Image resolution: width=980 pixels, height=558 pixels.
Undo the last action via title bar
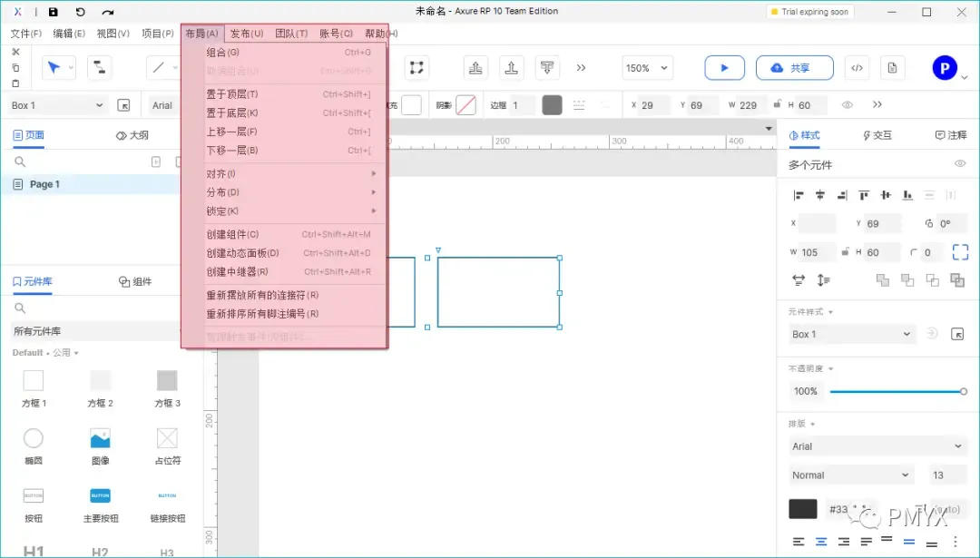[81, 12]
